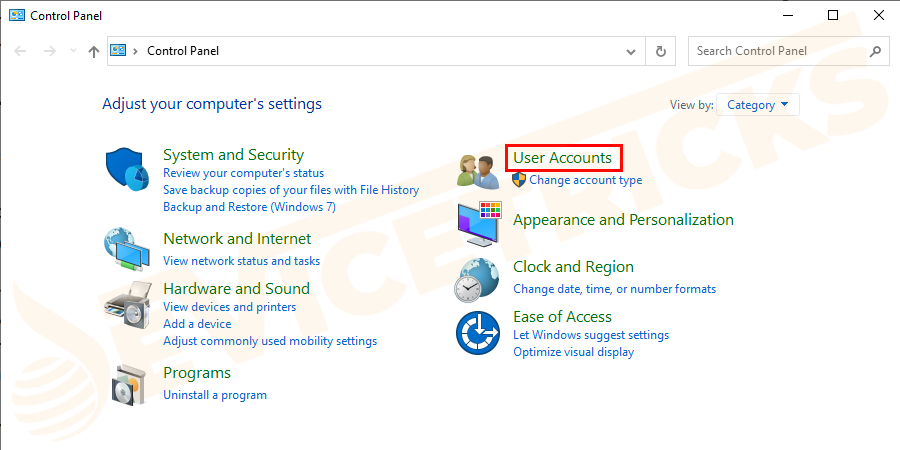Click the Appearance and Personalization monitor icon
Viewport: 900px width, 450px height.
click(x=479, y=223)
